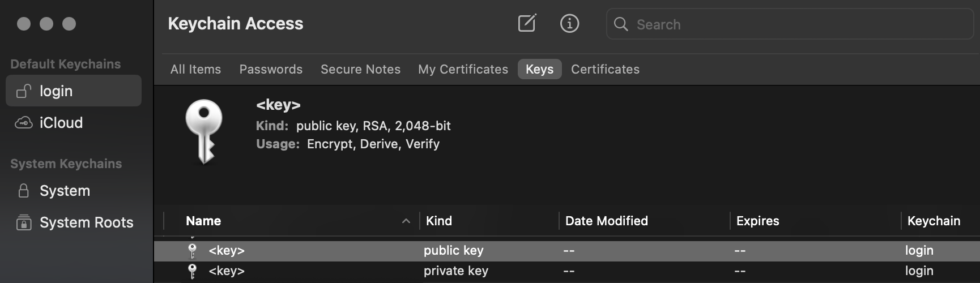Open the Secure Notes category
The width and height of the screenshot is (980, 283).
360,69
